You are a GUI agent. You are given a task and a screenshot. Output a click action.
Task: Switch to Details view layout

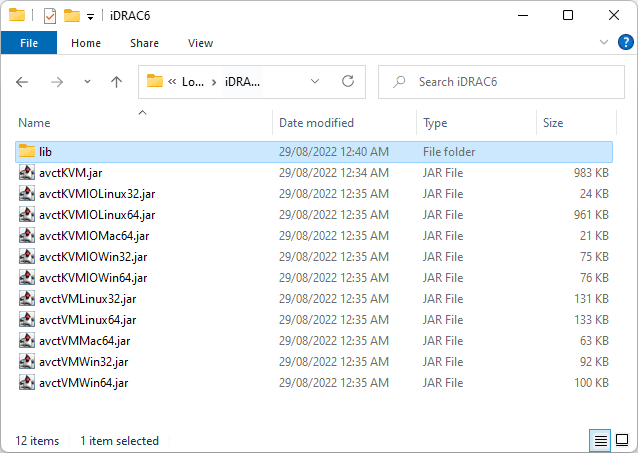pyautogui.click(x=601, y=441)
